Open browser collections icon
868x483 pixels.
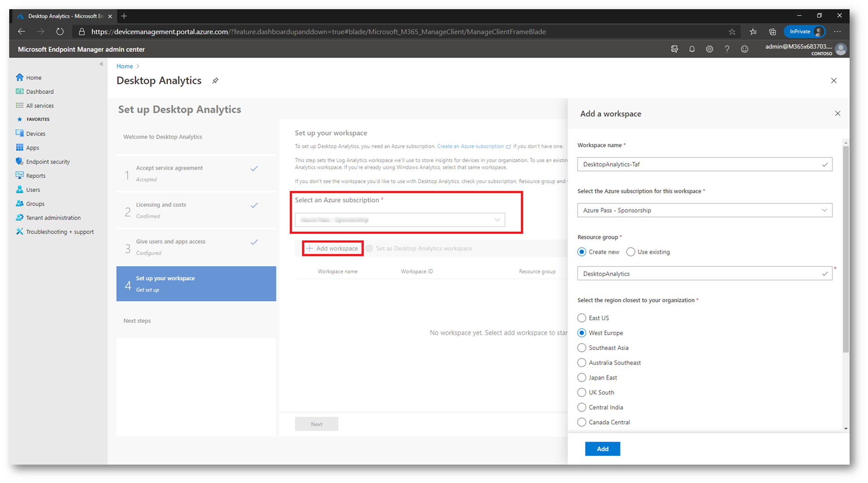coord(772,32)
